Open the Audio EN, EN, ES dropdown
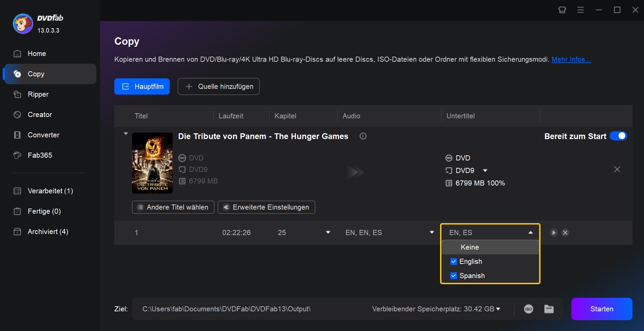This screenshot has width=644, height=331. coord(432,232)
